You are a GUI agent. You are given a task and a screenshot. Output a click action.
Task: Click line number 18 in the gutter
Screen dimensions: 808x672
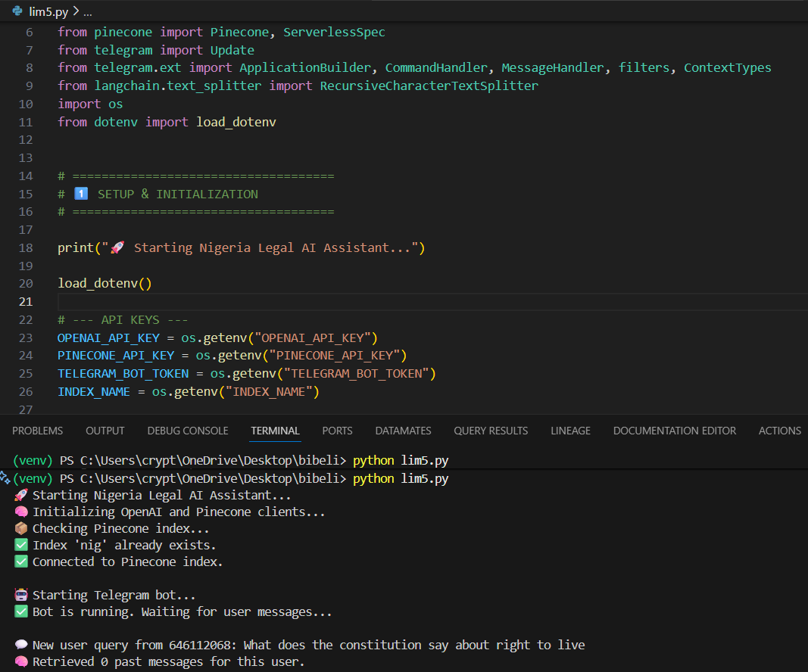(26, 247)
